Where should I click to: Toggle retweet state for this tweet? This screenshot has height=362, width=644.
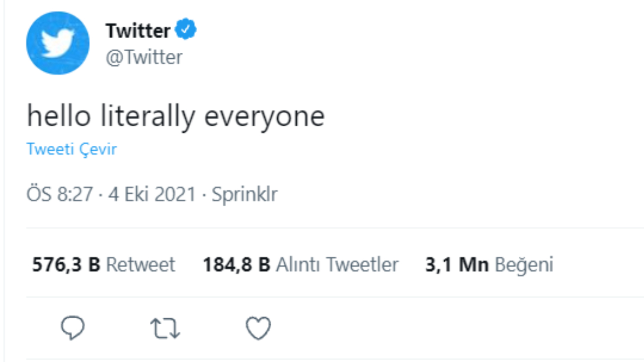[x=165, y=328]
